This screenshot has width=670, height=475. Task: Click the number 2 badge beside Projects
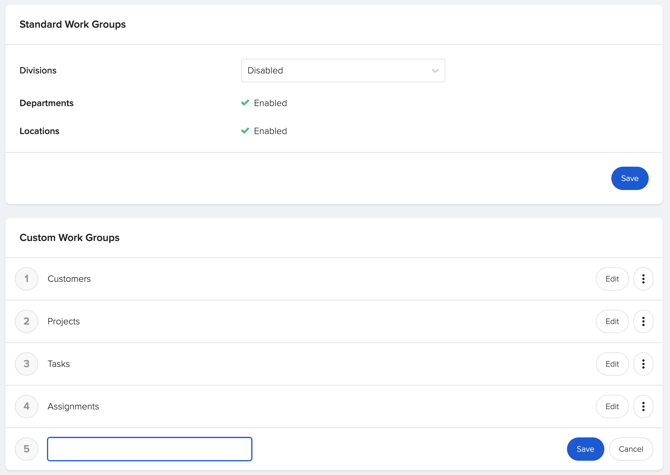point(27,321)
